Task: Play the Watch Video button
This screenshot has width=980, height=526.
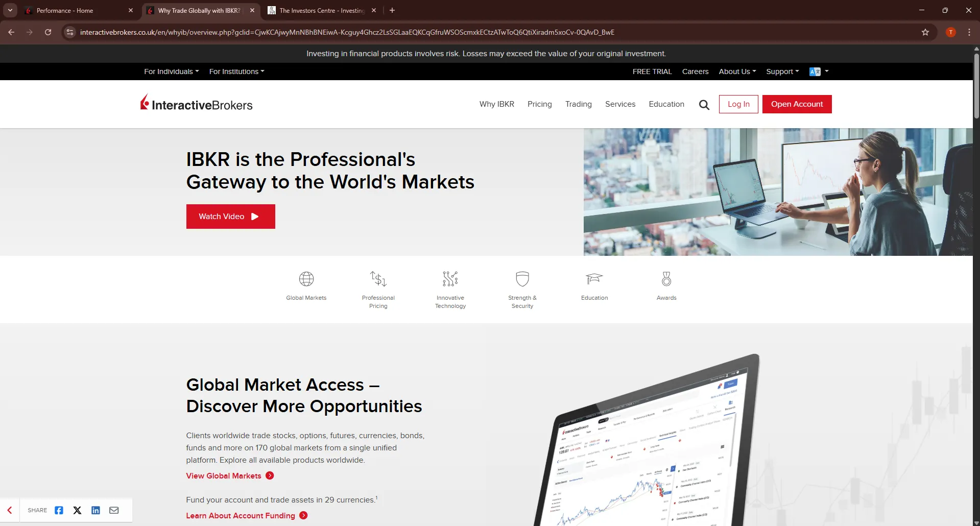Action: click(231, 217)
